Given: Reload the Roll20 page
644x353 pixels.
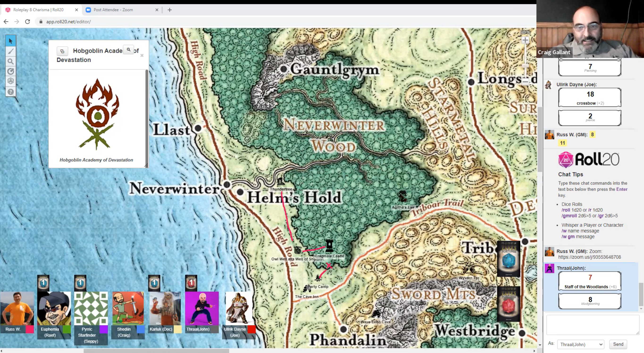Looking at the screenshot, I should click(28, 21).
